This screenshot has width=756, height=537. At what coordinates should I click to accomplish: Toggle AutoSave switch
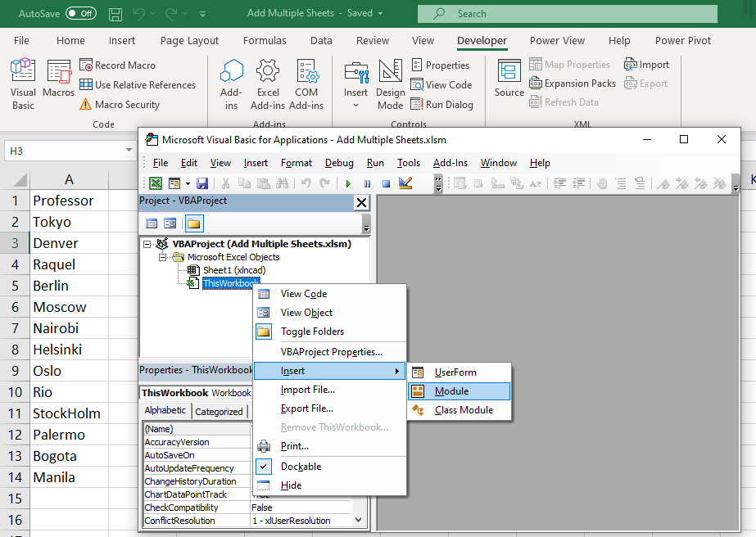tap(81, 13)
